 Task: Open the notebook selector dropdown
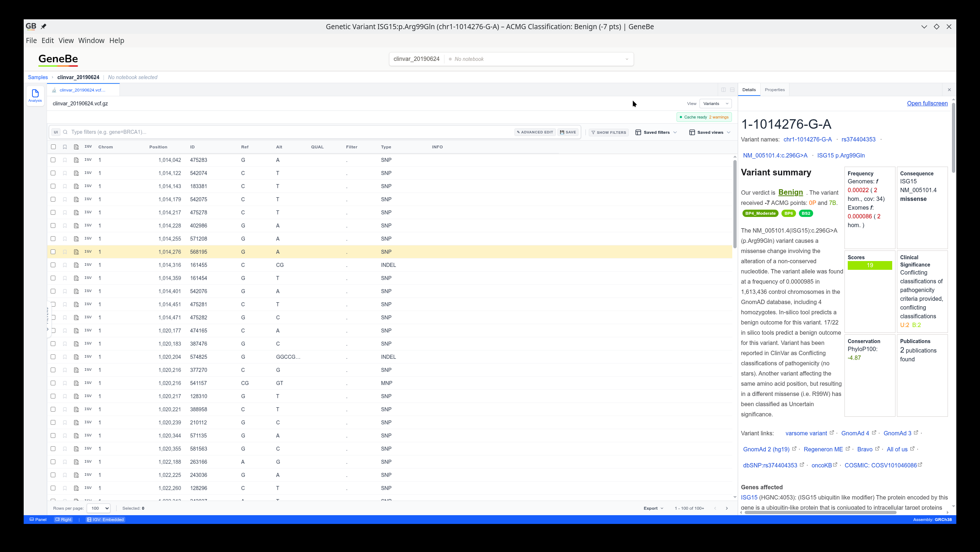(539, 59)
